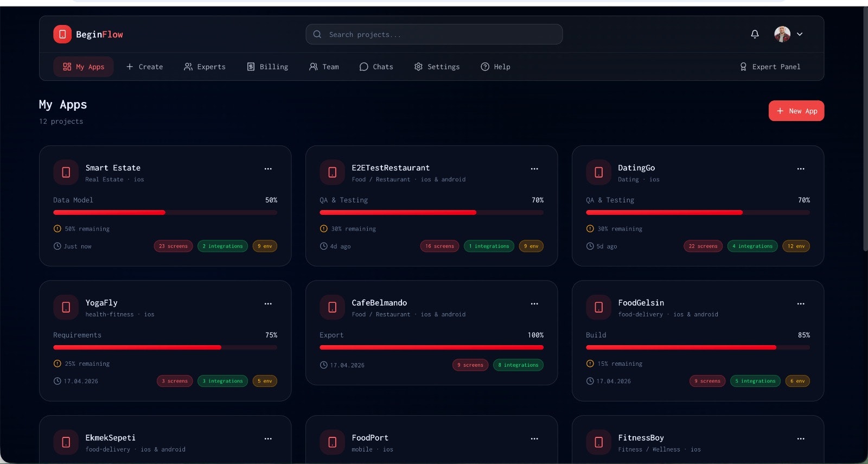The width and height of the screenshot is (868, 464).
Task: Click the '12 projects' count text
Action: 61,122
